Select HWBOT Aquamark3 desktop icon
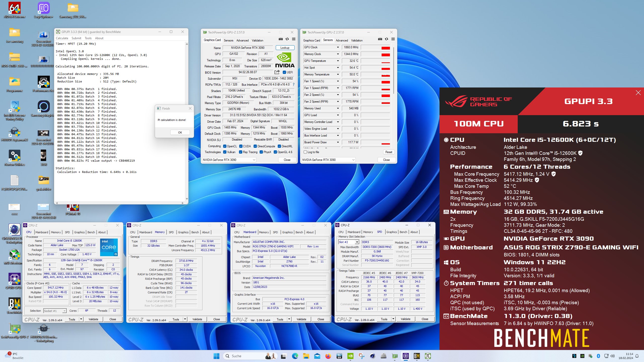Image resolution: width=644 pixels, height=362 pixels. click(15, 133)
